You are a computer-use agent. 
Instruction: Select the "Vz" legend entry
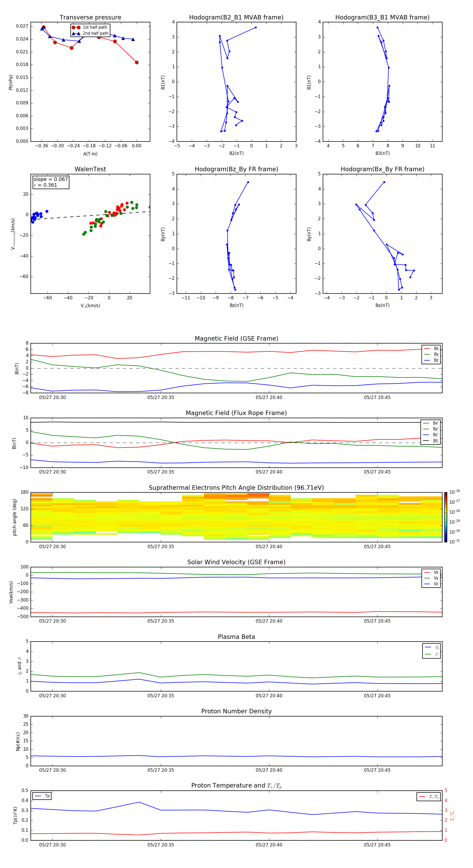431,584
